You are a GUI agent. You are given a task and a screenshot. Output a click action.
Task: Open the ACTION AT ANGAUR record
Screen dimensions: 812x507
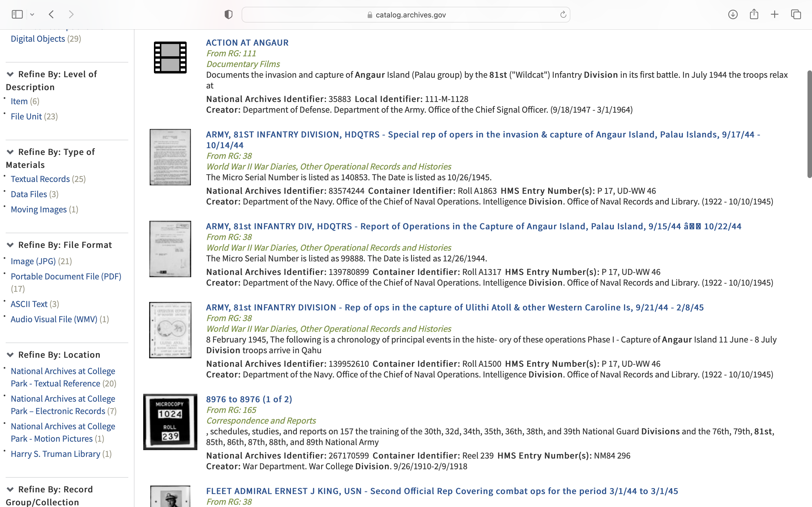pyautogui.click(x=247, y=43)
